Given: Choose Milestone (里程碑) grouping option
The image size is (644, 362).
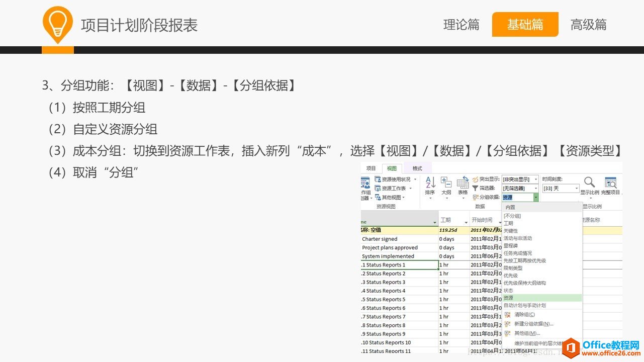Looking at the screenshot, I should pos(511,246).
